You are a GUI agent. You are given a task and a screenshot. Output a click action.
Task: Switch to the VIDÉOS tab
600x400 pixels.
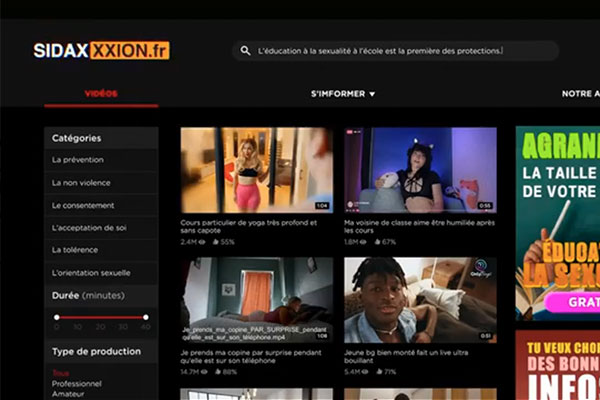point(101,94)
